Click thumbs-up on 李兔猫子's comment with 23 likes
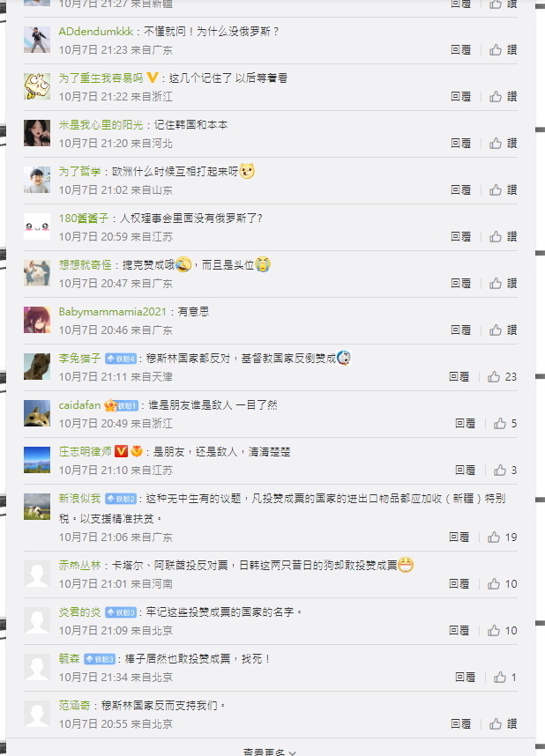This screenshot has width=545, height=756. 494,376
